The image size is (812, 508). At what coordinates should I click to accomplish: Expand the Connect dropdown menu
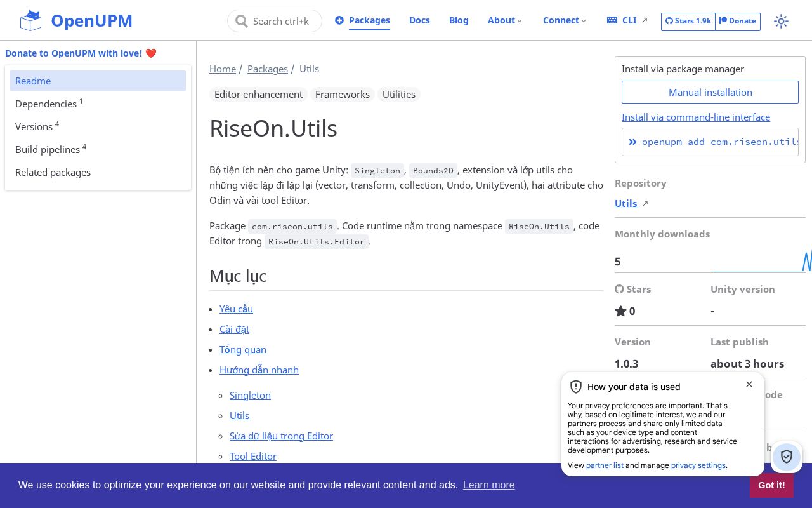(x=565, y=20)
